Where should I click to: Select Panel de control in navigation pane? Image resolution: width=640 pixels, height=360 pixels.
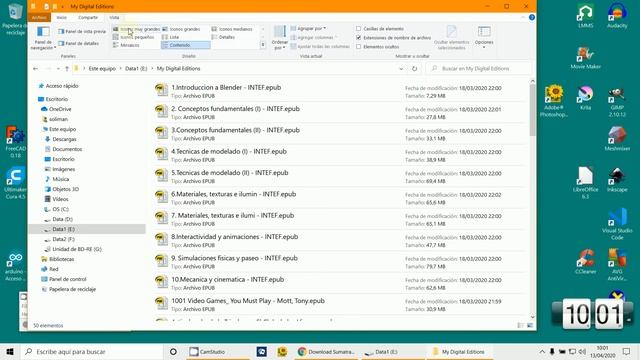click(x=67, y=279)
